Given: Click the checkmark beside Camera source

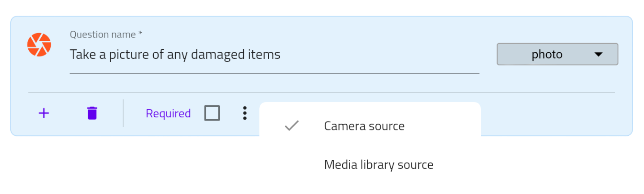Looking at the screenshot, I should pos(292,126).
